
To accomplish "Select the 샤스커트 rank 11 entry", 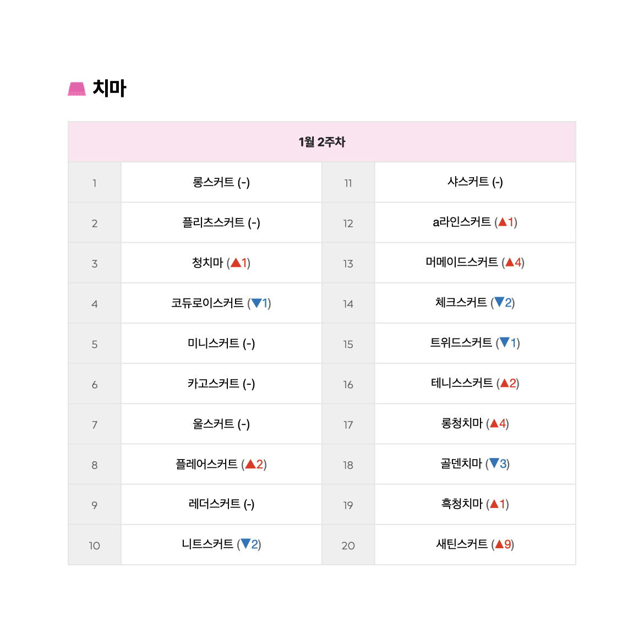I will tap(475, 182).
